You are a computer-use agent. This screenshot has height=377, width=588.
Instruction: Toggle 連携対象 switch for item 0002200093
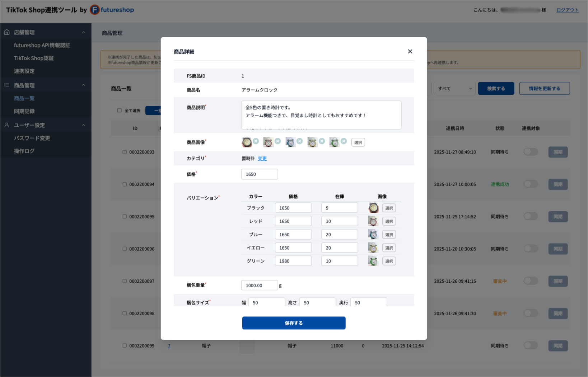[x=530, y=152]
